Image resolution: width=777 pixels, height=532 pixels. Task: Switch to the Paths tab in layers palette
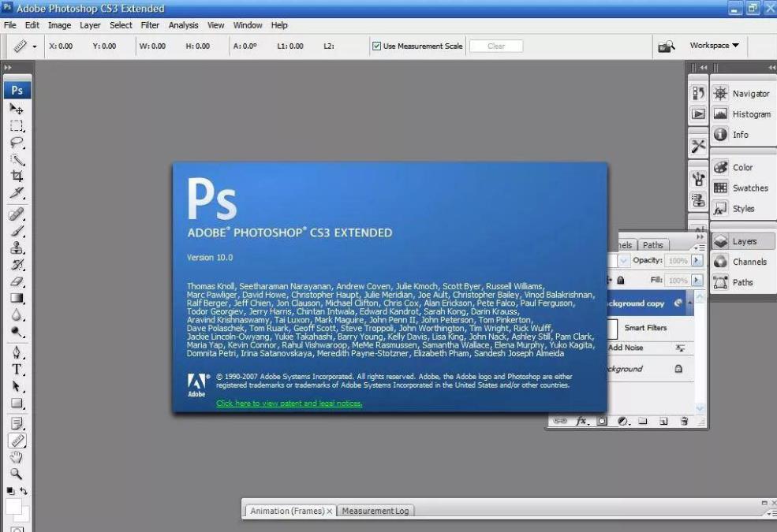coord(652,245)
